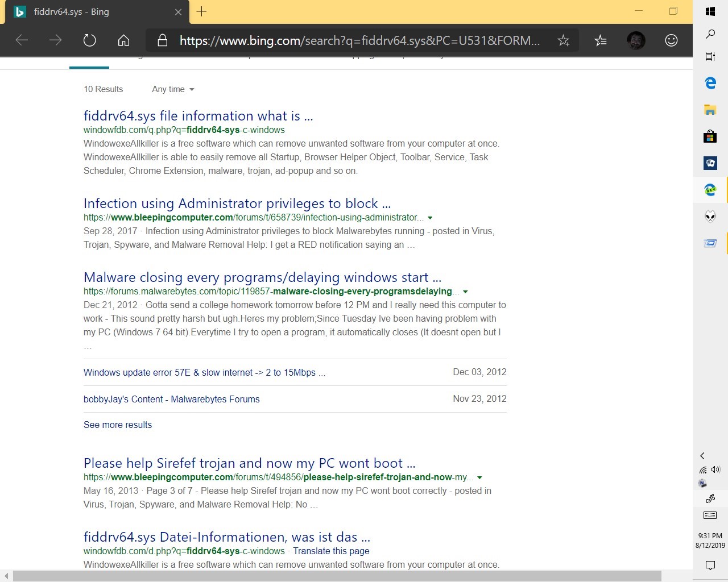Show hidden system tray icons
The width and height of the screenshot is (728, 582).
click(702, 456)
